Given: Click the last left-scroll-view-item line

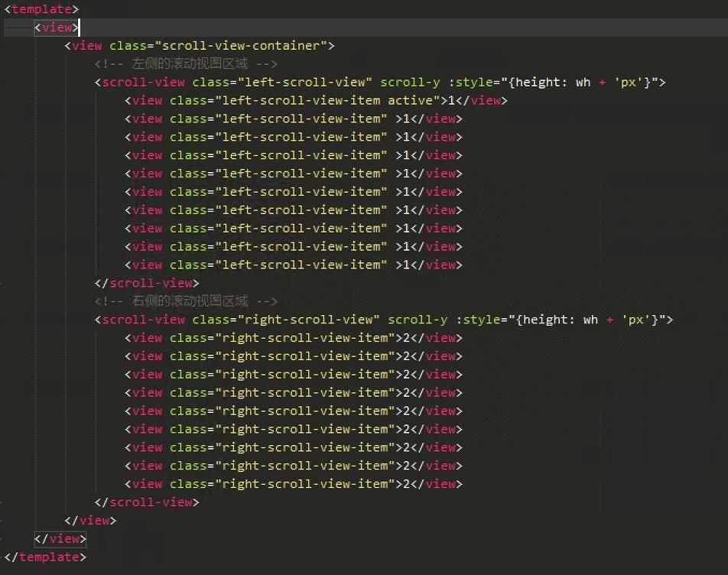Looking at the screenshot, I should tap(294, 265).
